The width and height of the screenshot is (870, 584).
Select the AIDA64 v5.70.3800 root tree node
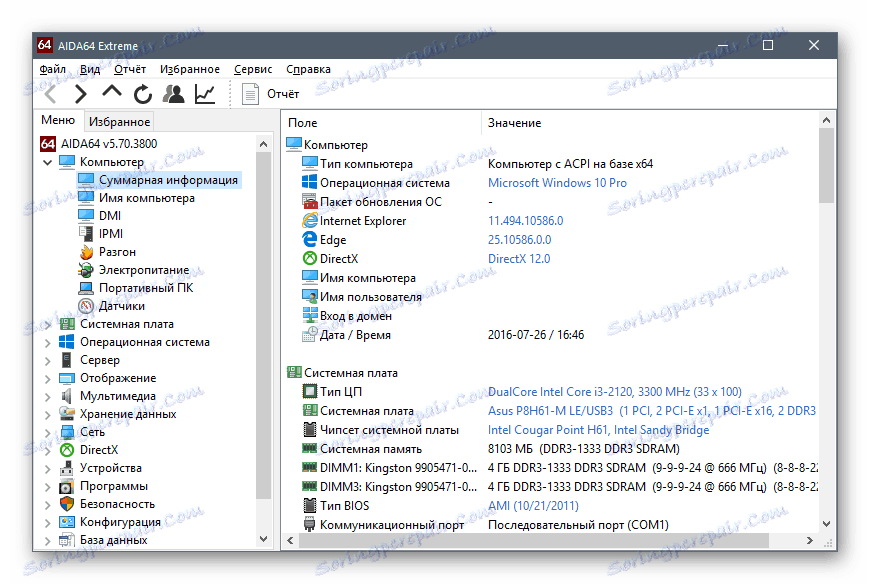(x=109, y=144)
